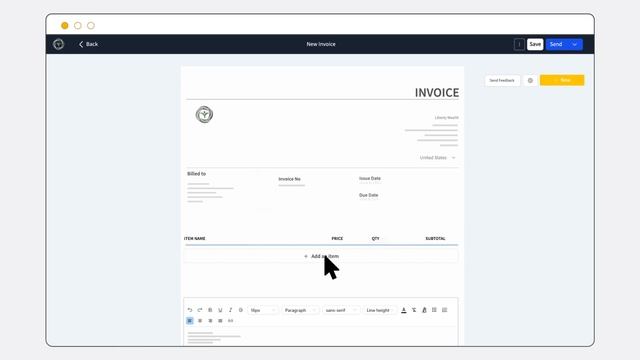Click the INVOICE title text
Screen dimensions: 640x360
(437, 93)
